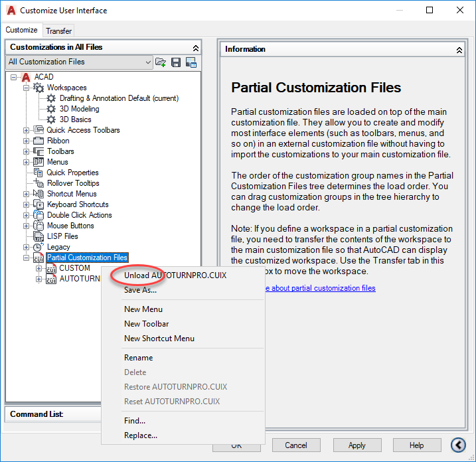Click the Apply button

pyautogui.click(x=357, y=445)
